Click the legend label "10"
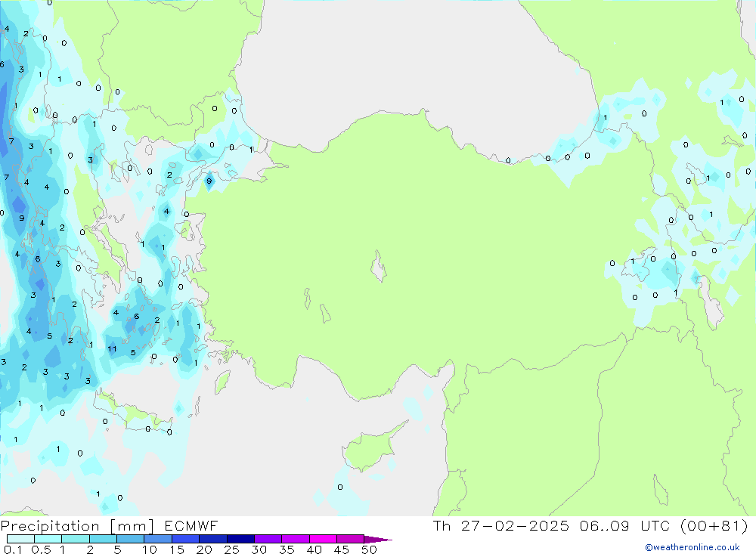The height and width of the screenshot is (554, 756). point(150,549)
